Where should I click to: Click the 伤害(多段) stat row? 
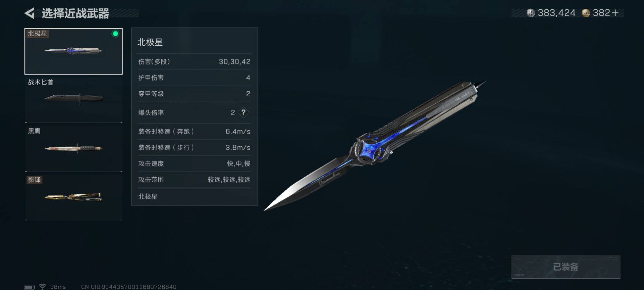point(194,62)
